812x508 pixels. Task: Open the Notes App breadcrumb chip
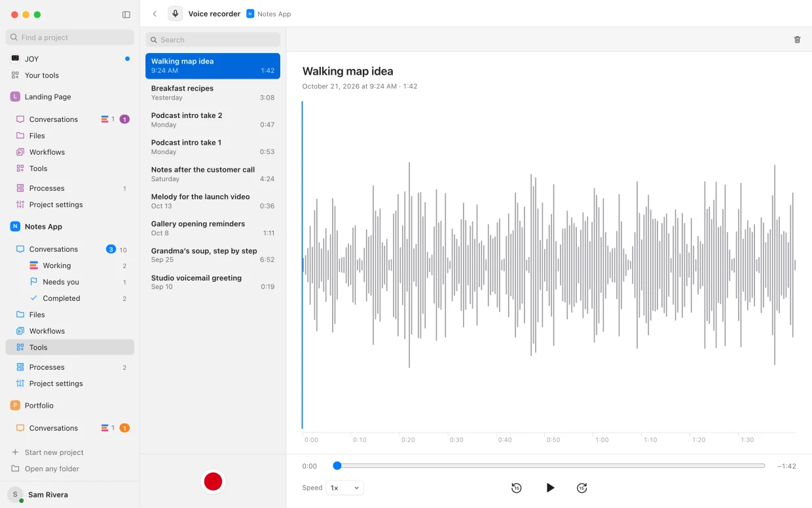point(268,14)
